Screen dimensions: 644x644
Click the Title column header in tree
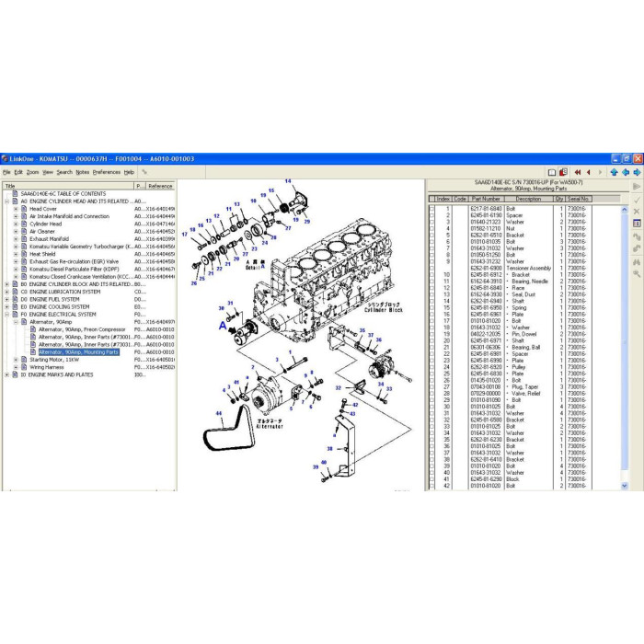pos(69,186)
